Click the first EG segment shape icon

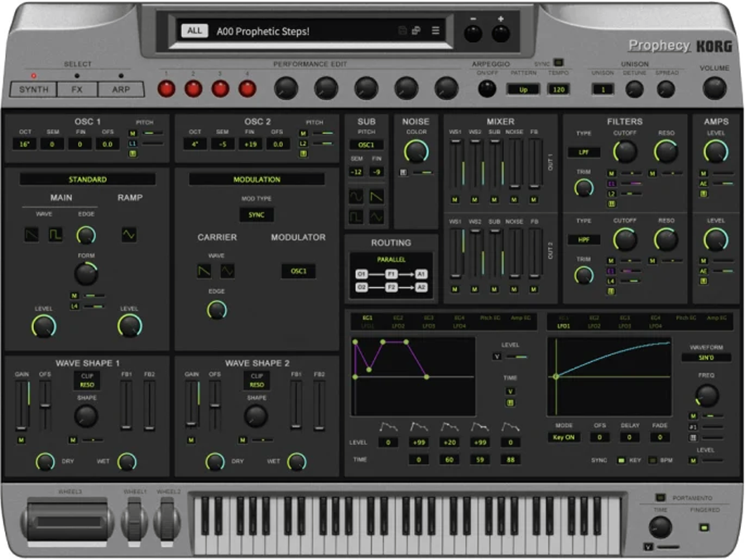point(388,427)
